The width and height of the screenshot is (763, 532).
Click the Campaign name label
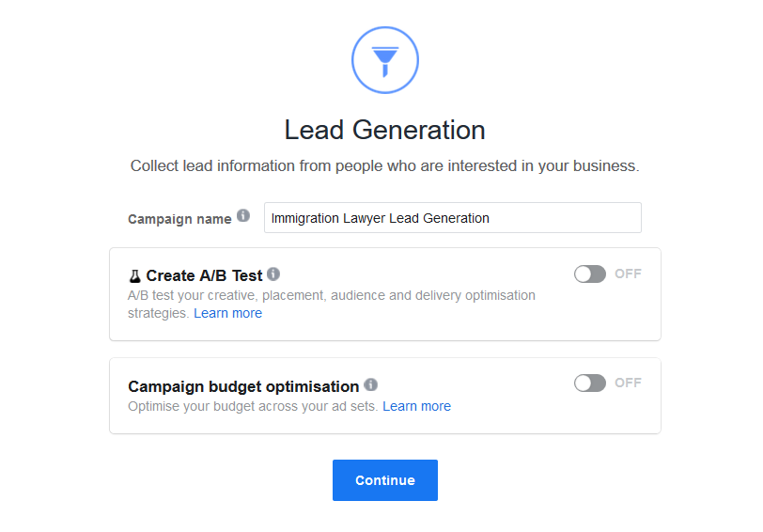coord(179,220)
